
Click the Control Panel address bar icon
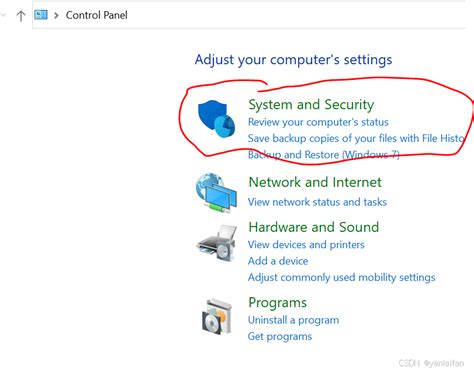pos(41,15)
